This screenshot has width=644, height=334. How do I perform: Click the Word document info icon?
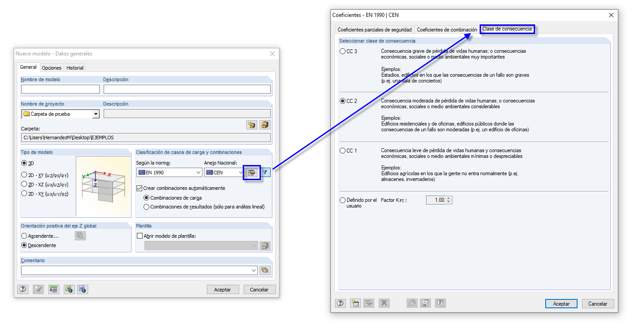coord(82,290)
